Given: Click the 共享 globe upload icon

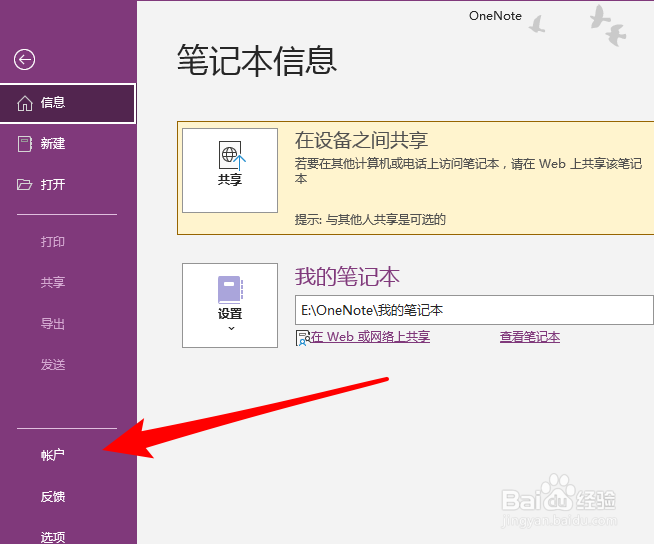Looking at the screenshot, I should tap(232, 156).
